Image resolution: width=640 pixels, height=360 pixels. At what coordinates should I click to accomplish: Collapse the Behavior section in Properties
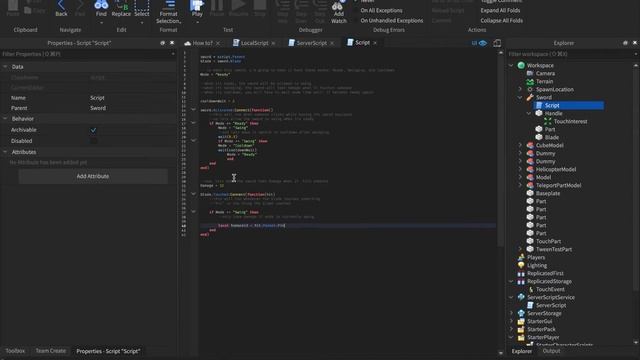pos(5,119)
